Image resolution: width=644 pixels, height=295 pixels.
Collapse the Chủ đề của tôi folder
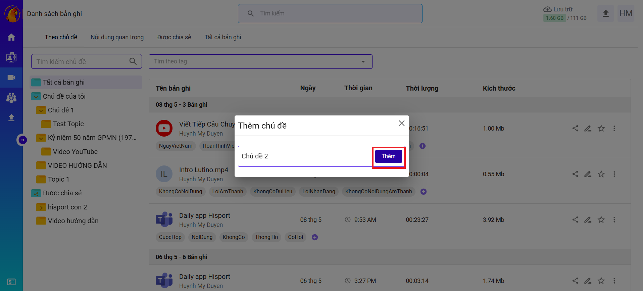pyautogui.click(x=36, y=97)
